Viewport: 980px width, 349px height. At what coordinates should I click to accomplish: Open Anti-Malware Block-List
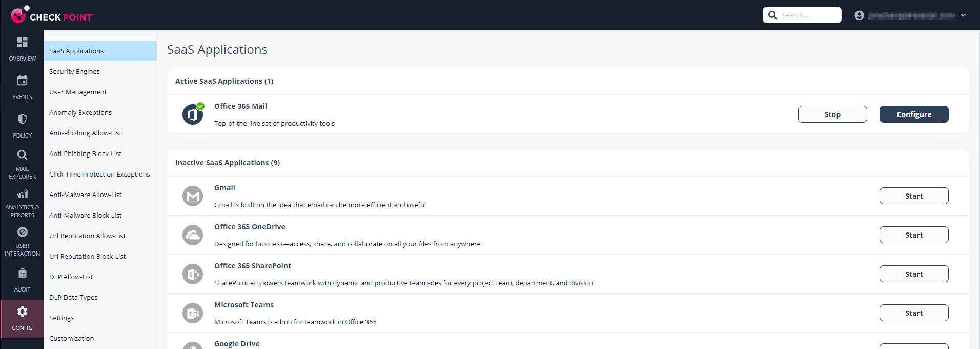(x=100, y=215)
